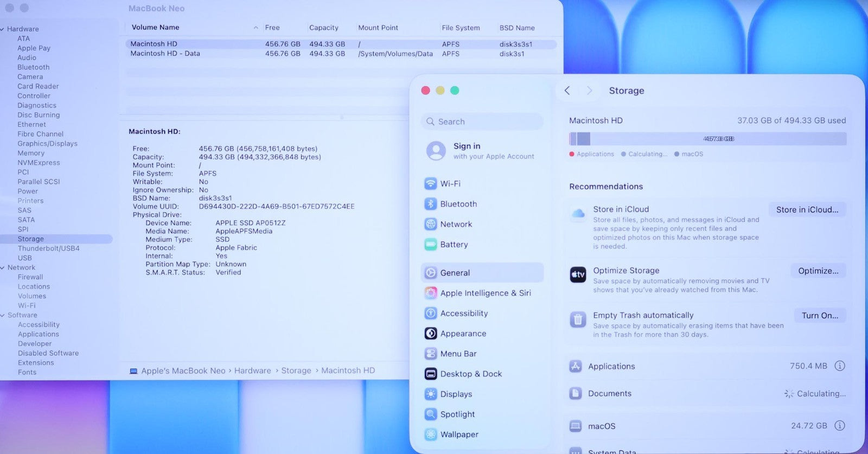Open the Appearance icon

click(431, 334)
